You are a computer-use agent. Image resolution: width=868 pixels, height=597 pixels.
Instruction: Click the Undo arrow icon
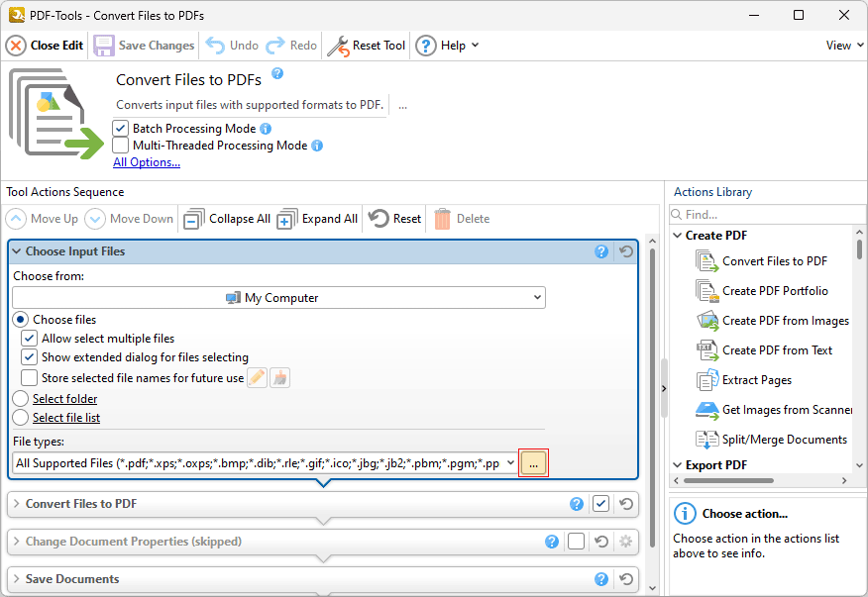coord(215,46)
